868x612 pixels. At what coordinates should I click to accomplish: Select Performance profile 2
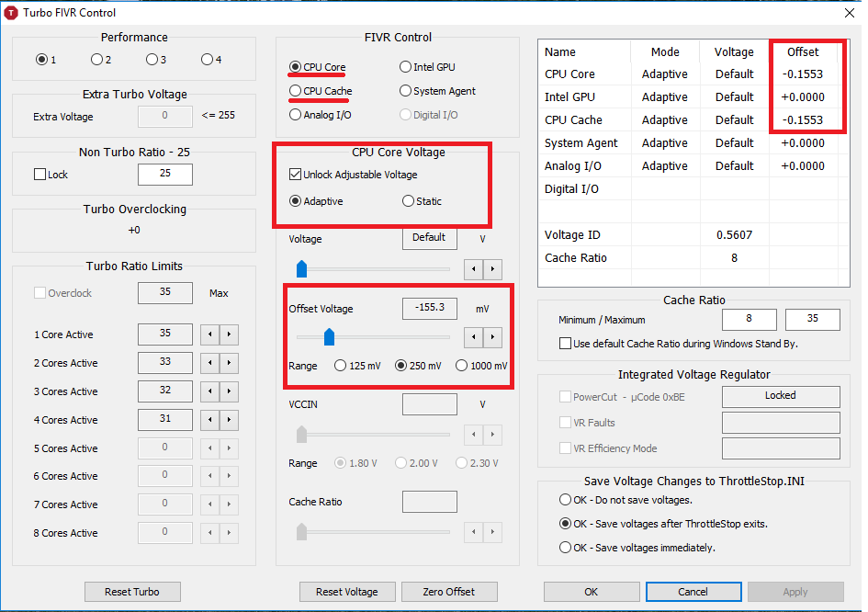coord(96,59)
